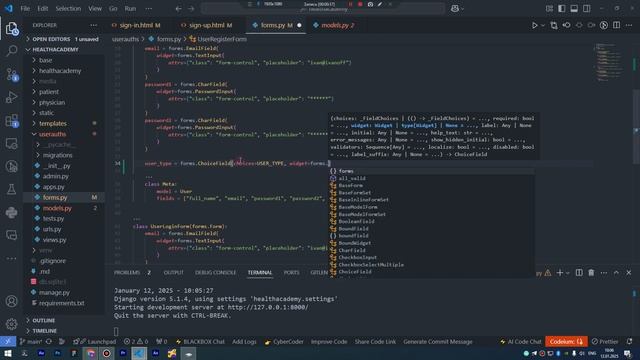The image size is (640, 360).
Task: Open the Search view in activity bar
Action: point(12,51)
